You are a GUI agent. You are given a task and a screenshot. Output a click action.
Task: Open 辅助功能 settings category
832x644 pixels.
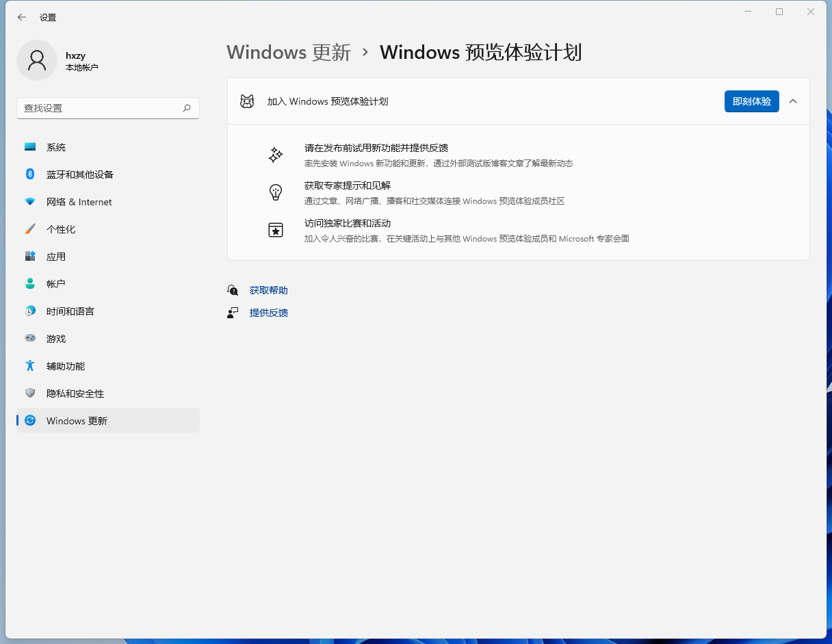tap(108, 366)
